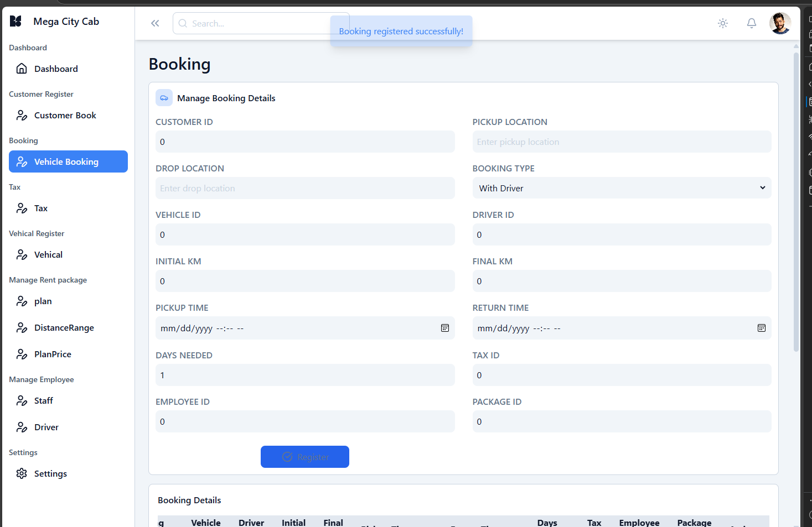
Task: Open the plan menu item
Action: point(68,301)
